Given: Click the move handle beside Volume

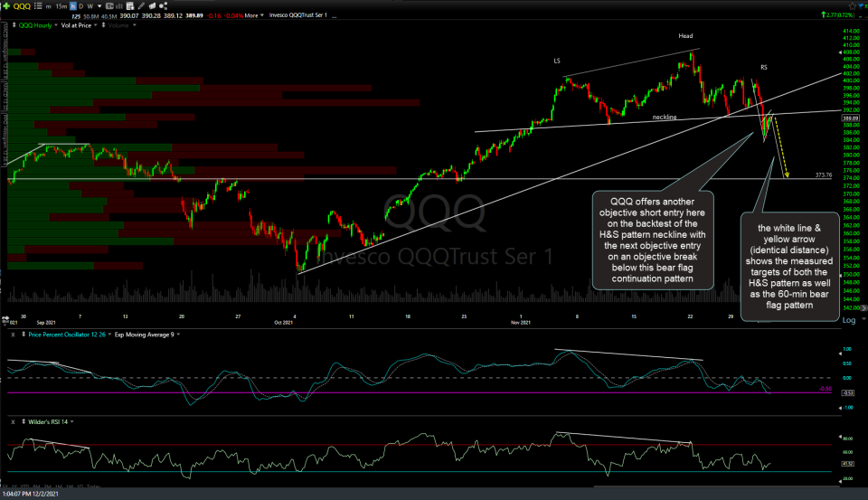Looking at the screenshot, I should coord(103,25).
